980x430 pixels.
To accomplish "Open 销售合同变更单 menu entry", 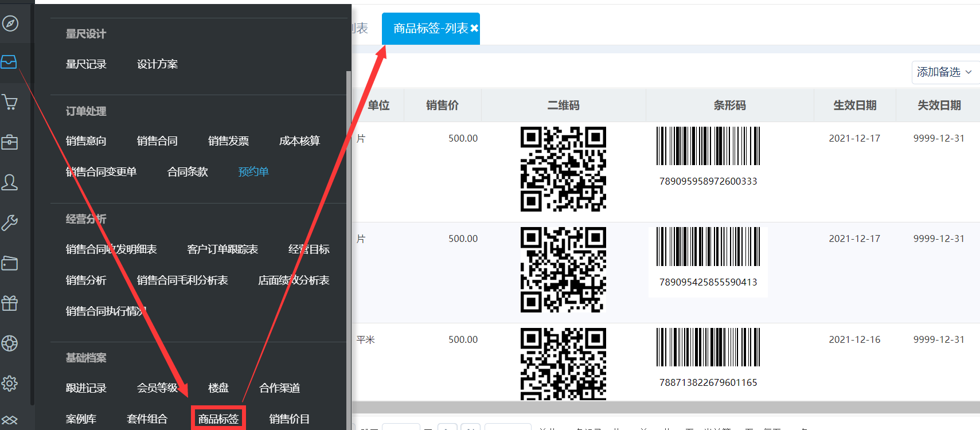I will (101, 172).
